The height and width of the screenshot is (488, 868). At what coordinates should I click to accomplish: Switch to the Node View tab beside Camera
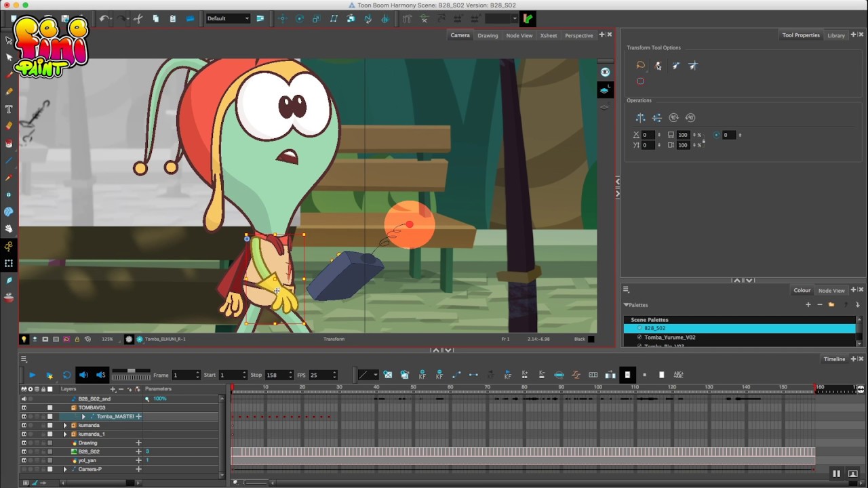click(x=519, y=35)
